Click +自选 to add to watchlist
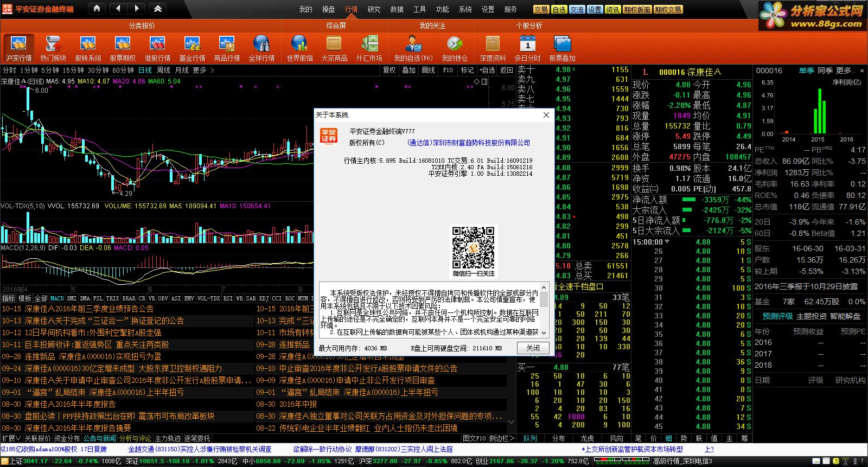Image resolution: width=868 pixels, height=467 pixels. [487, 70]
